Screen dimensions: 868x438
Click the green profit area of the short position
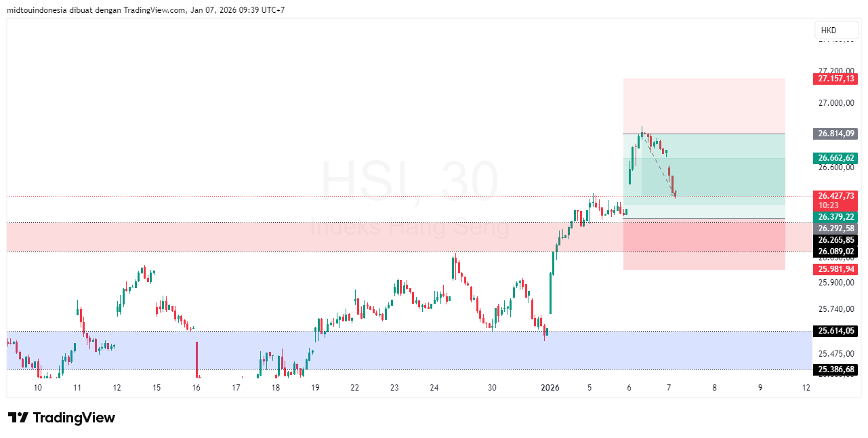(x=732, y=176)
